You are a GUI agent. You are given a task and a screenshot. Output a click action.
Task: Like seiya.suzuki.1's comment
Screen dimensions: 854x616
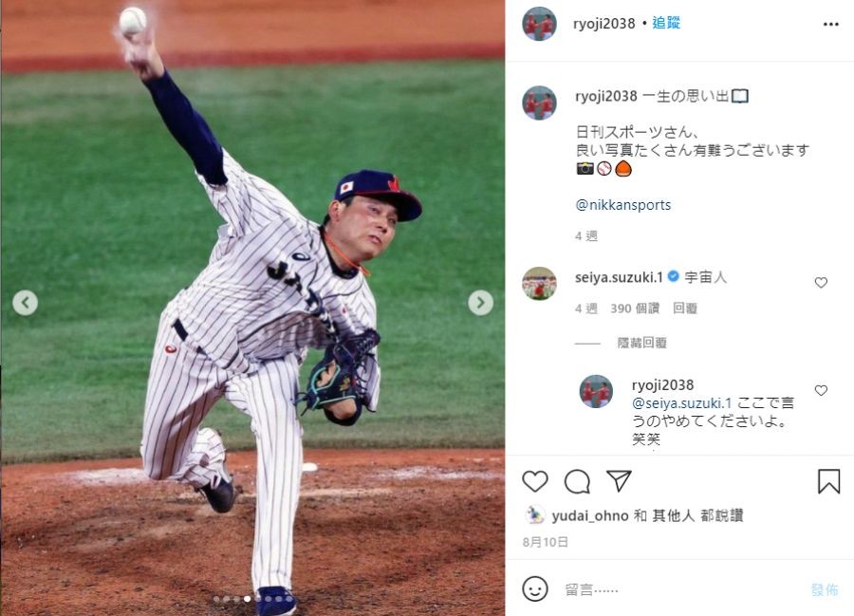click(x=821, y=282)
